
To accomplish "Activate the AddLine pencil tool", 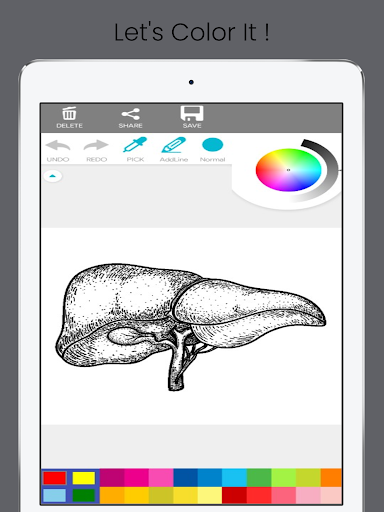I will coord(174,150).
